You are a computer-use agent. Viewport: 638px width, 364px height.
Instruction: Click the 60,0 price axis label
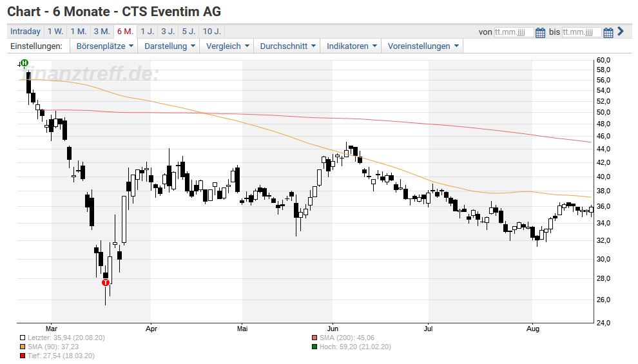click(603, 60)
